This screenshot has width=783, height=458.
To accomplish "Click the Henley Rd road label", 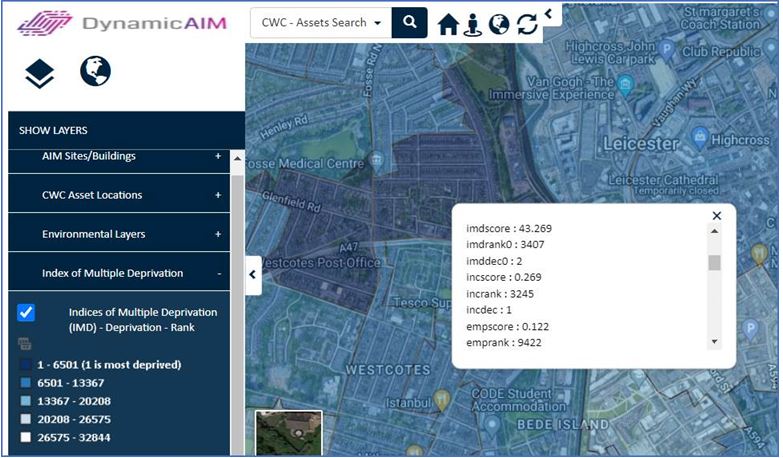I will pyautogui.click(x=284, y=127).
